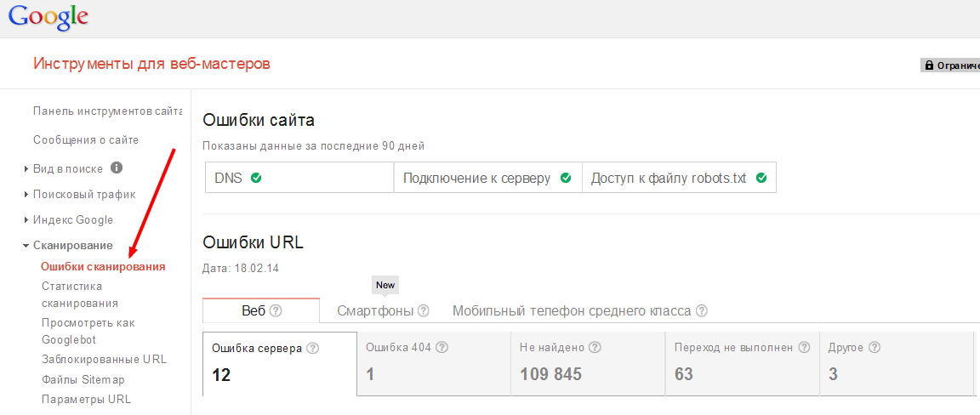Viewport: 980px width, 415px height.
Task: Click the green checkmark beside Подключение к серверу
Action: click(566, 178)
